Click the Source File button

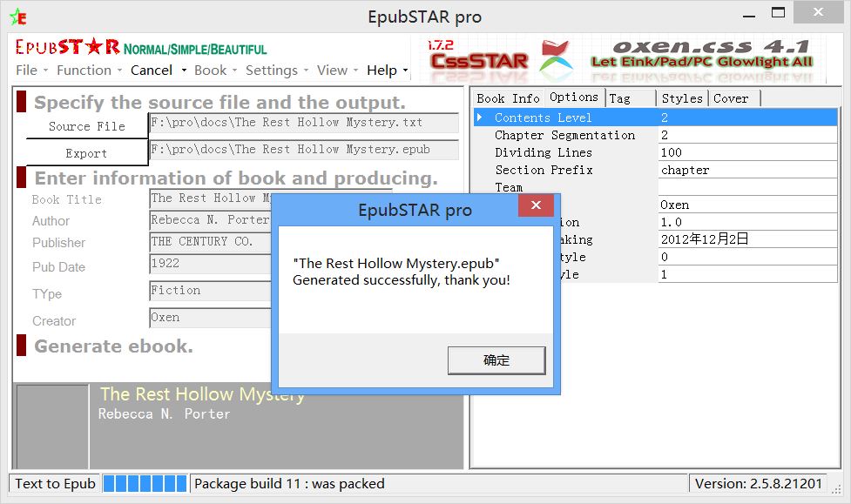pos(87,126)
